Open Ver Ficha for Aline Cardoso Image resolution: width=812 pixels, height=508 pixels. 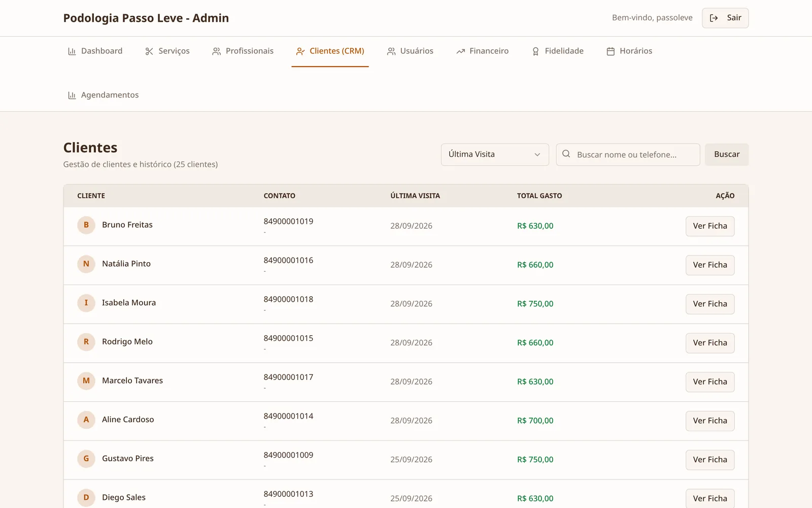click(x=710, y=421)
